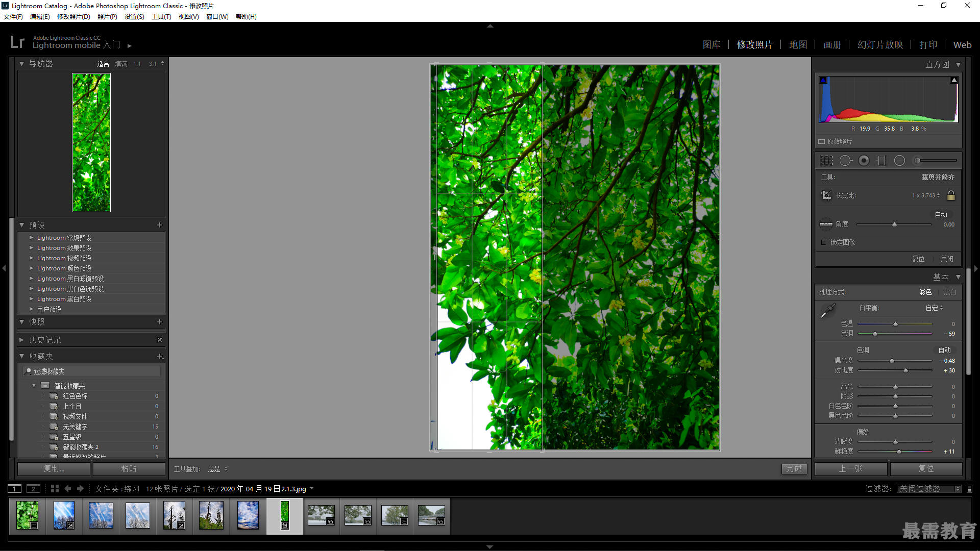This screenshot has width=980, height=551.
Task: Select the Radial Filter tool
Action: click(x=899, y=161)
